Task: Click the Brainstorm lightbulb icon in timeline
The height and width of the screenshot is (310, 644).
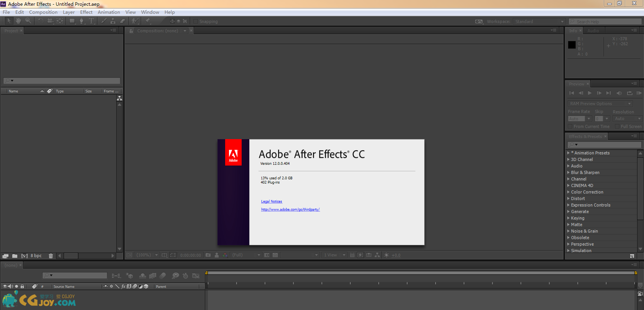Action: pyautogui.click(x=175, y=276)
